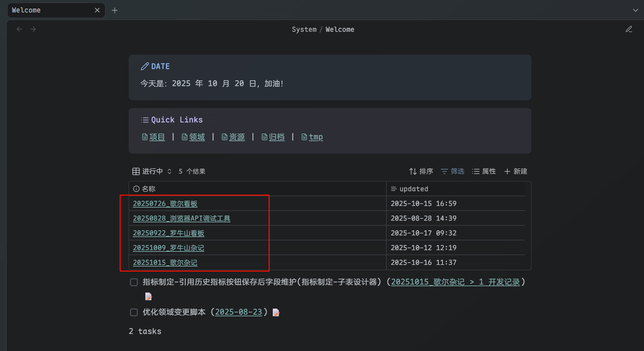Close the Welcome tab
The image size is (644, 351).
click(x=97, y=10)
